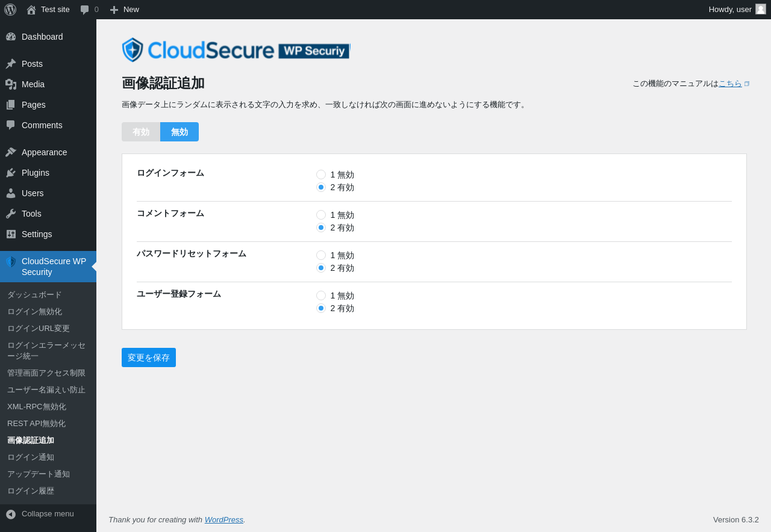The image size is (771, 532).
Task: Open Media menu label
Action: tap(33, 84)
